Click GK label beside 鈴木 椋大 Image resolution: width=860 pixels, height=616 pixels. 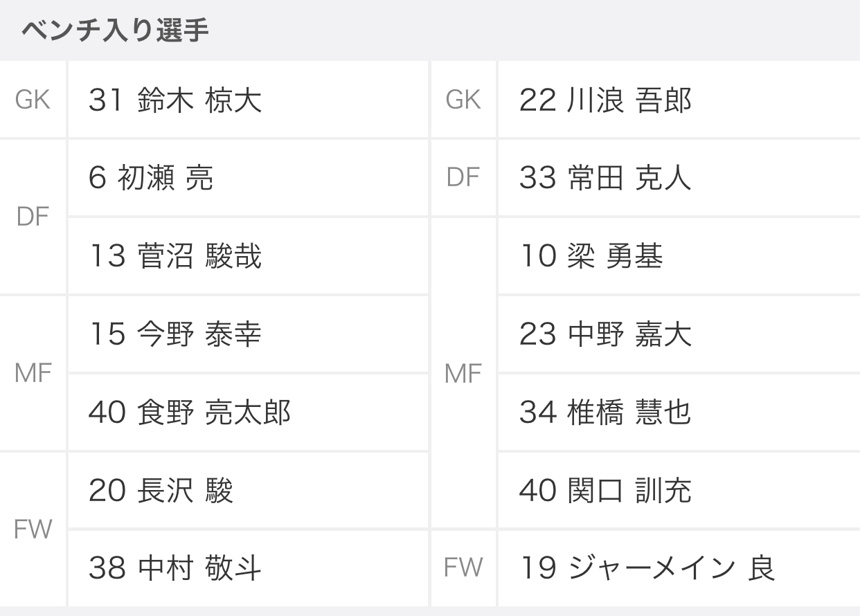point(33,100)
